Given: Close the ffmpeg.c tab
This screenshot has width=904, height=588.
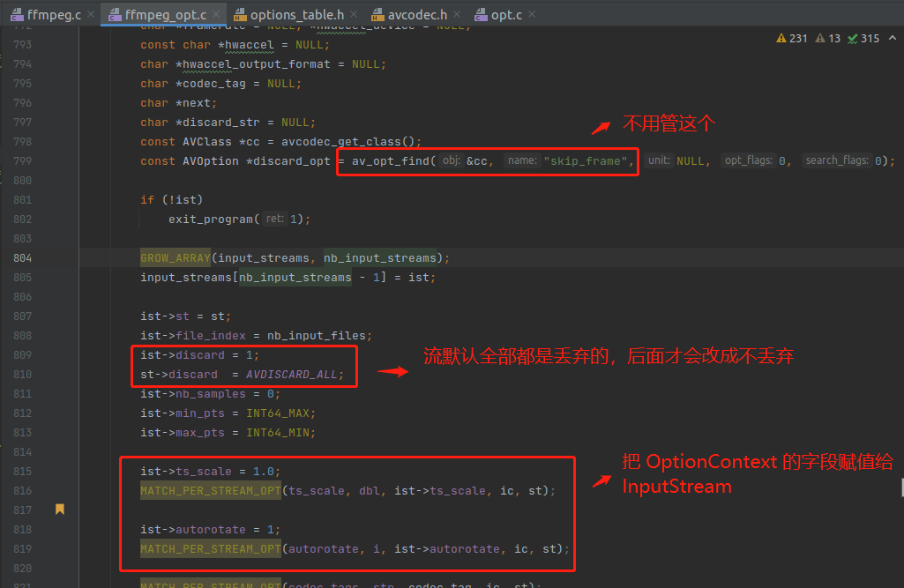Looking at the screenshot, I should point(92,14).
